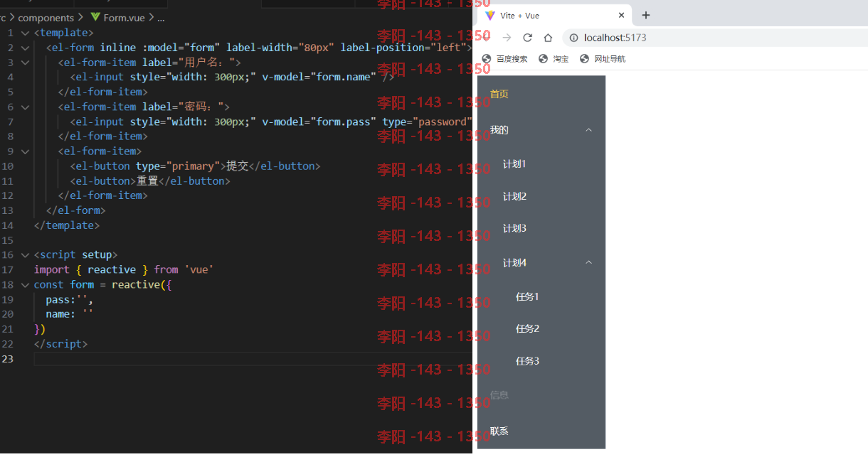Image resolution: width=868 pixels, height=457 pixels.
Task: Collapse the 计划4 submenu arrow
Action: pos(588,263)
